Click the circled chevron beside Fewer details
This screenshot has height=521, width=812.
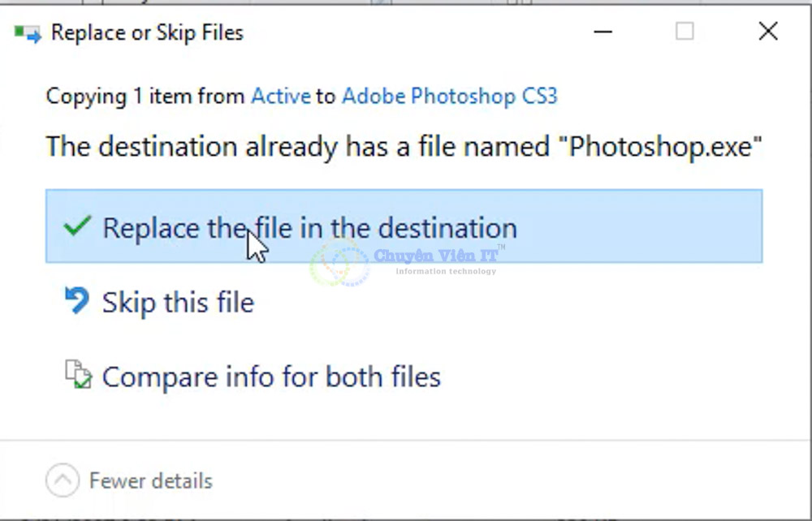[x=63, y=480]
